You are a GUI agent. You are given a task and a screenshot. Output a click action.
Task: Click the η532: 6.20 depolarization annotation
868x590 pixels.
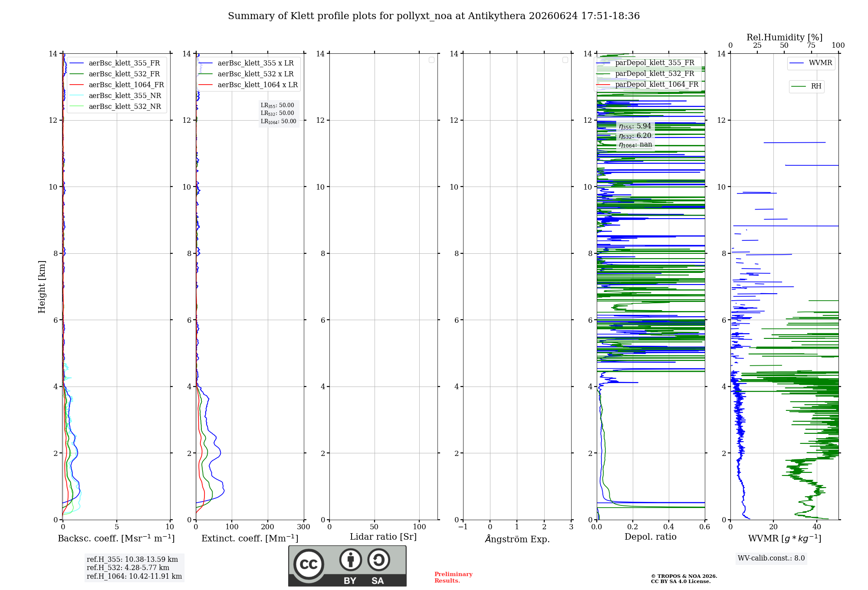(x=635, y=136)
